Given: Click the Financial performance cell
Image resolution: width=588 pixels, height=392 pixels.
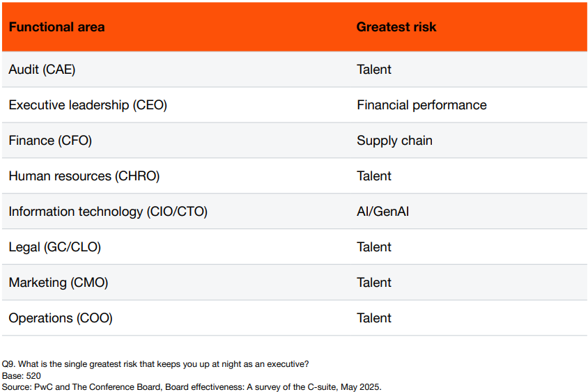Looking at the screenshot, I should pos(421,105).
